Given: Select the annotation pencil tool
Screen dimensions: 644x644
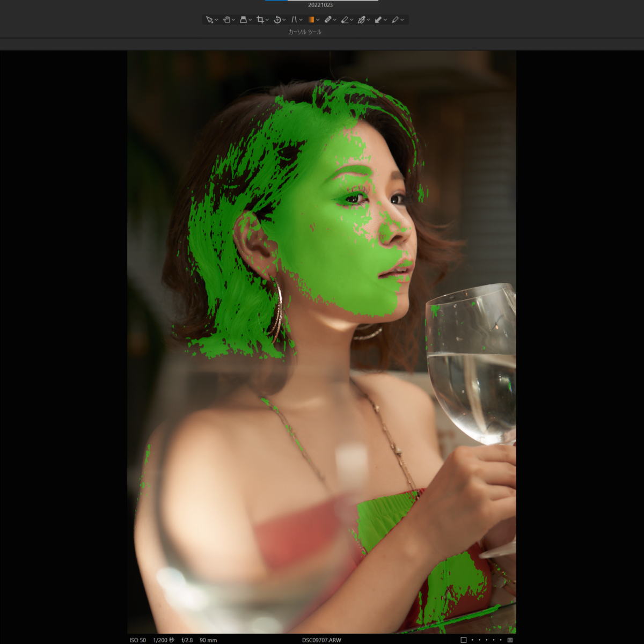Looking at the screenshot, I should 395,20.
